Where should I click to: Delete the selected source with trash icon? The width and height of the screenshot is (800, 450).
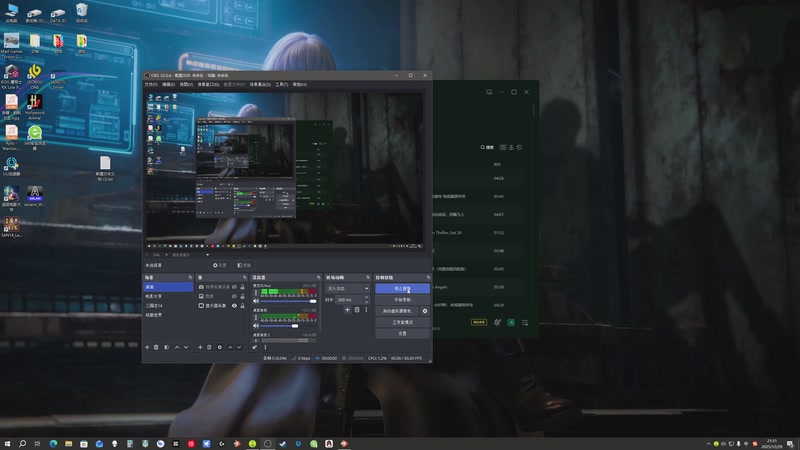209,347
